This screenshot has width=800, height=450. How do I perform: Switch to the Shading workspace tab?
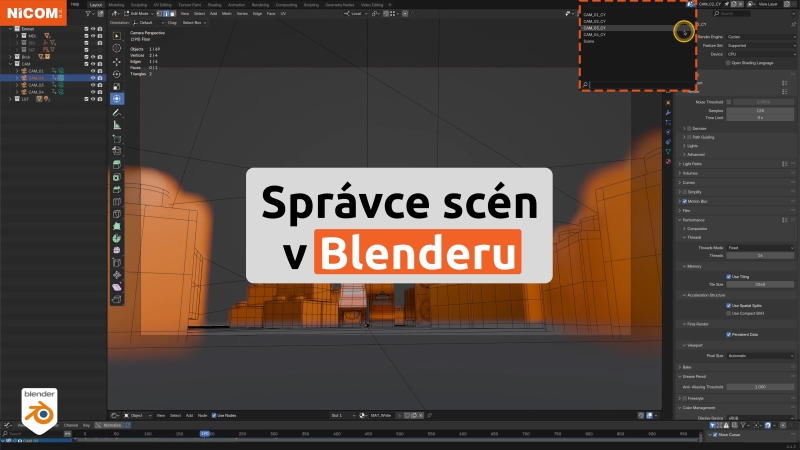point(214,5)
